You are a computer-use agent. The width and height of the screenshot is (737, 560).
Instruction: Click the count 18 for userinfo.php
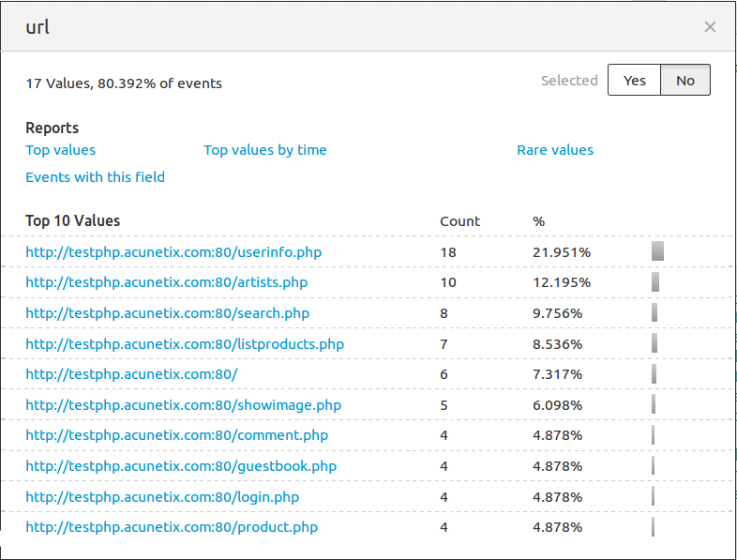point(448,252)
